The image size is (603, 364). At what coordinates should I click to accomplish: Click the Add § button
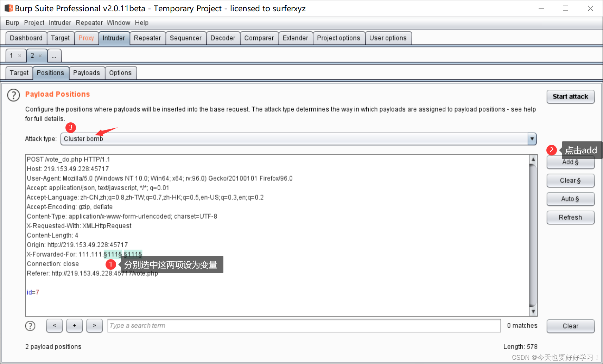570,162
